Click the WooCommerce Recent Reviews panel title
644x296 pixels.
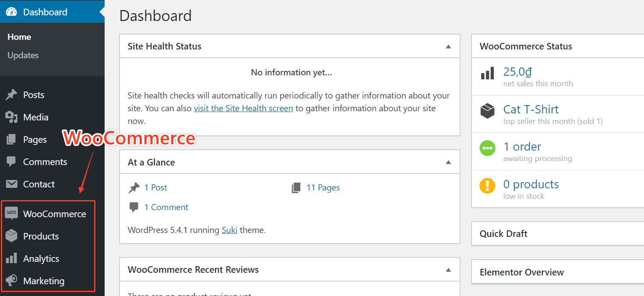coord(193,270)
